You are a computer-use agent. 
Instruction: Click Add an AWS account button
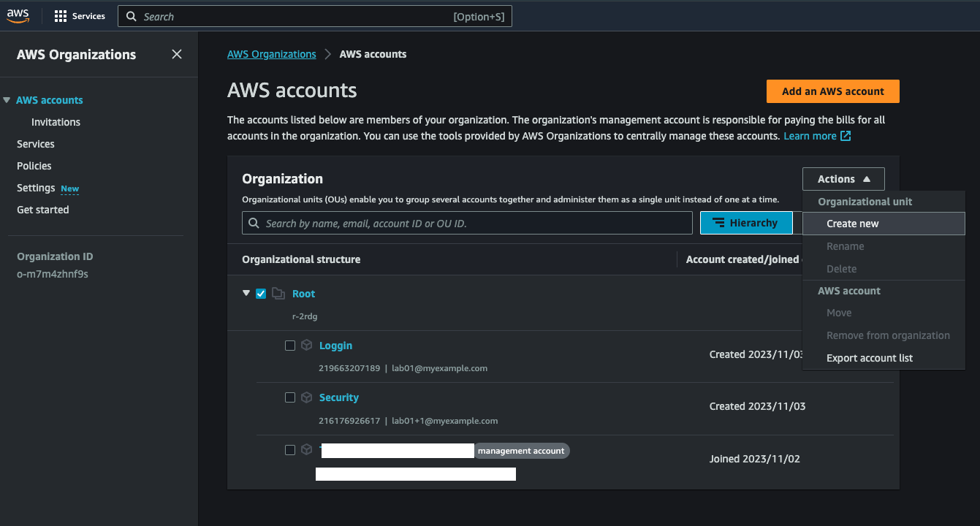coord(832,91)
